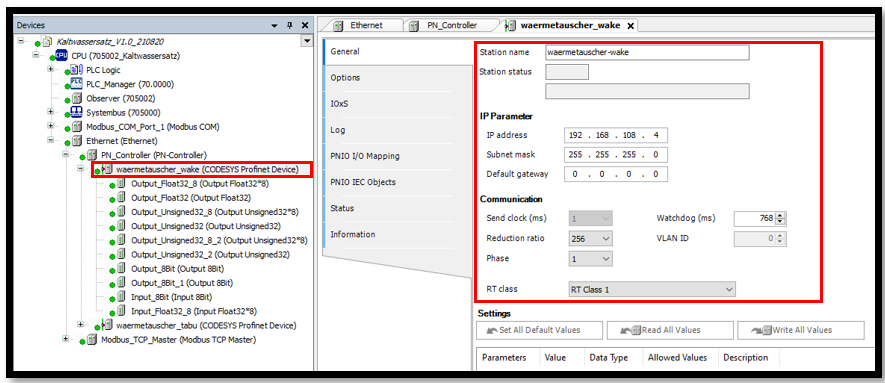This screenshot has width=885, height=383.
Task: Click the Station name input field
Action: click(x=647, y=52)
